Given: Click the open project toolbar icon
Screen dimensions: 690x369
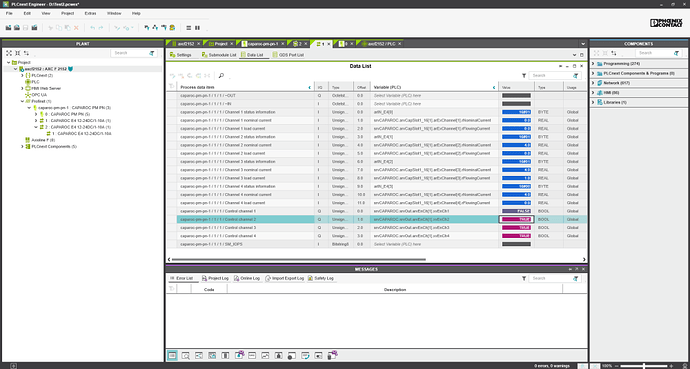Looking at the screenshot, I should pos(17,28).
